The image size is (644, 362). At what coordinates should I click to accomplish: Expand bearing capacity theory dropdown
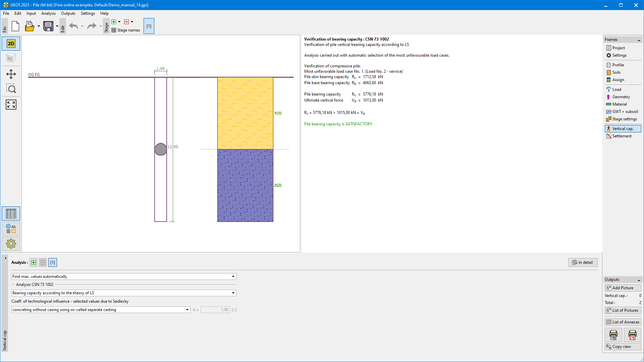[x=124, y=293]
